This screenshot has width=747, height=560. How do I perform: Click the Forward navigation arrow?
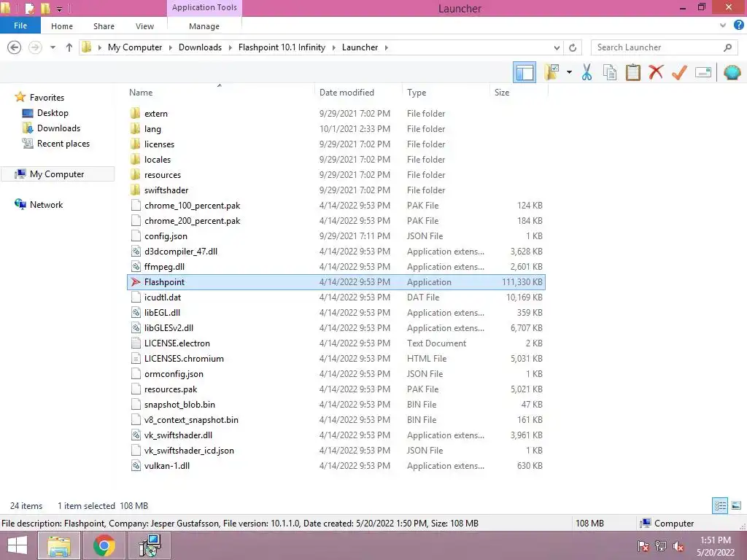coord(35,47)
